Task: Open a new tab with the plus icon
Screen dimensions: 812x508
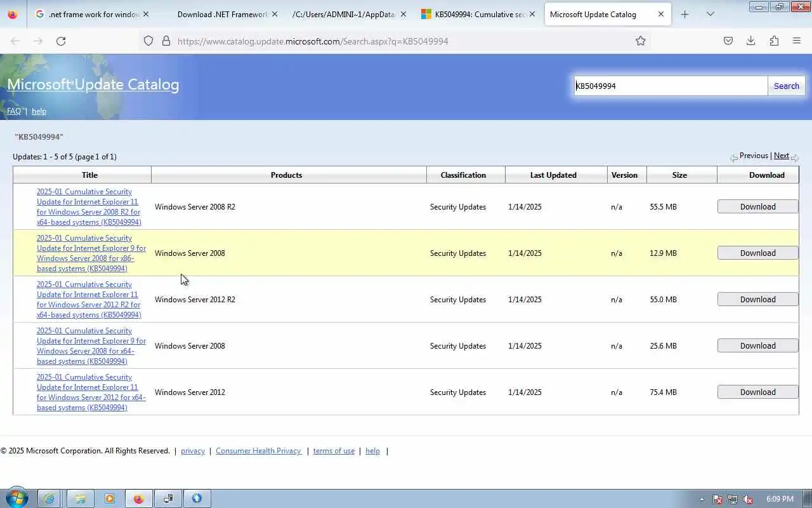Action: [684, 14]
